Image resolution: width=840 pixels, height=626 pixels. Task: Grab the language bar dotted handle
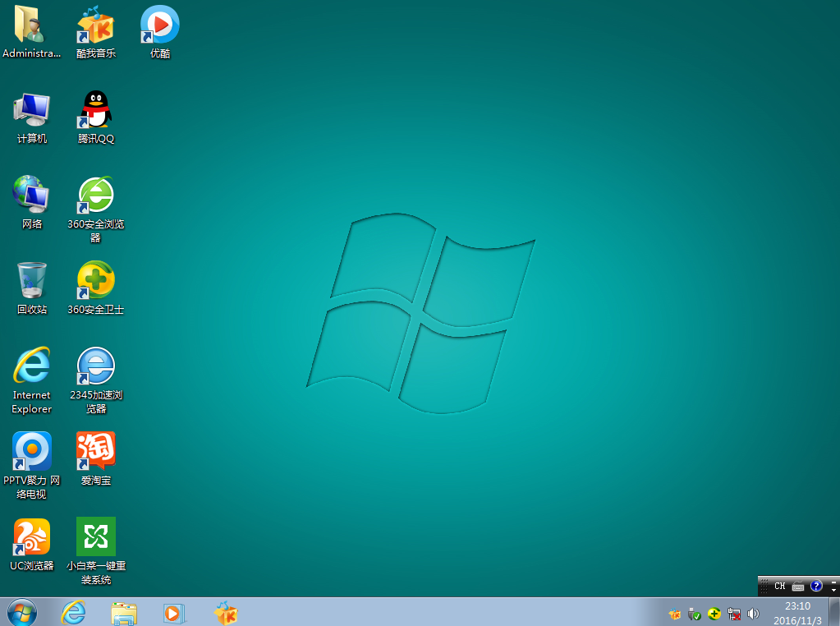[764, 586]
